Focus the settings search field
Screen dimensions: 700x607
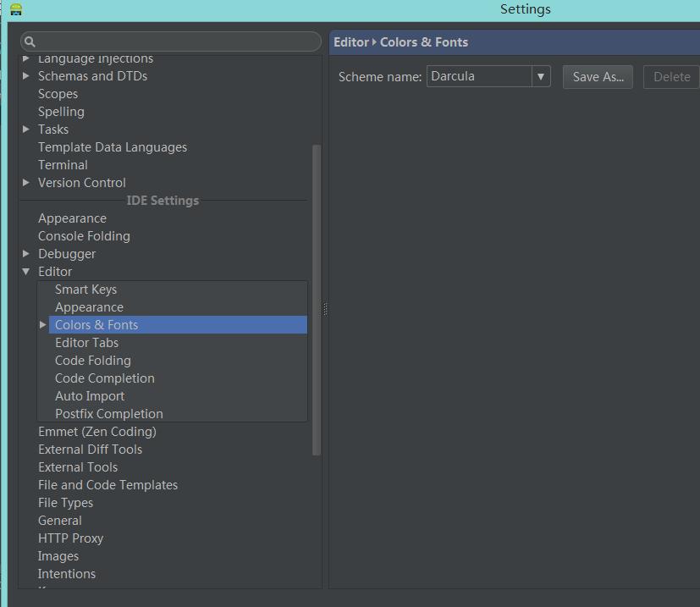pyautogui.click(x=170, y=41)
